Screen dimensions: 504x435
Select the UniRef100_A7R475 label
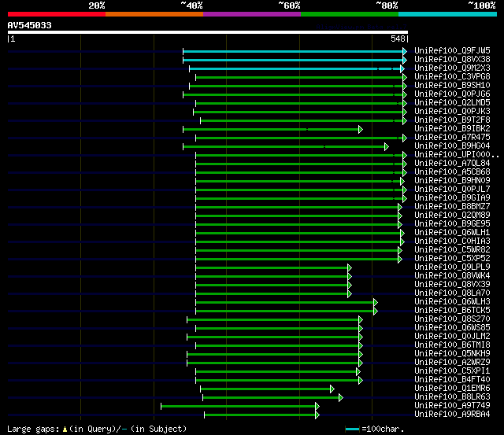452,137
